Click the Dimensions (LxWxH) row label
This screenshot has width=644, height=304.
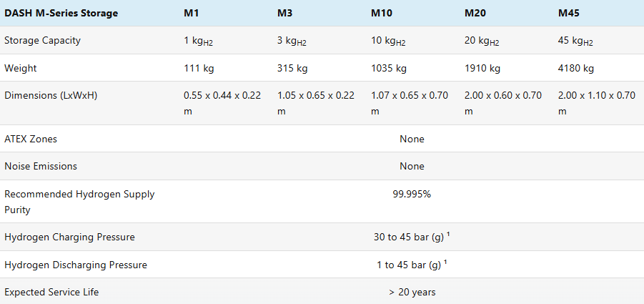click(x=51, y=96)
